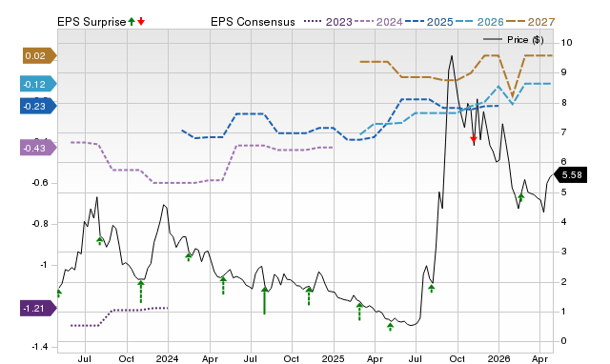Click the green surprise arrow near Aug 2023
610x364 pixels.
99,241
